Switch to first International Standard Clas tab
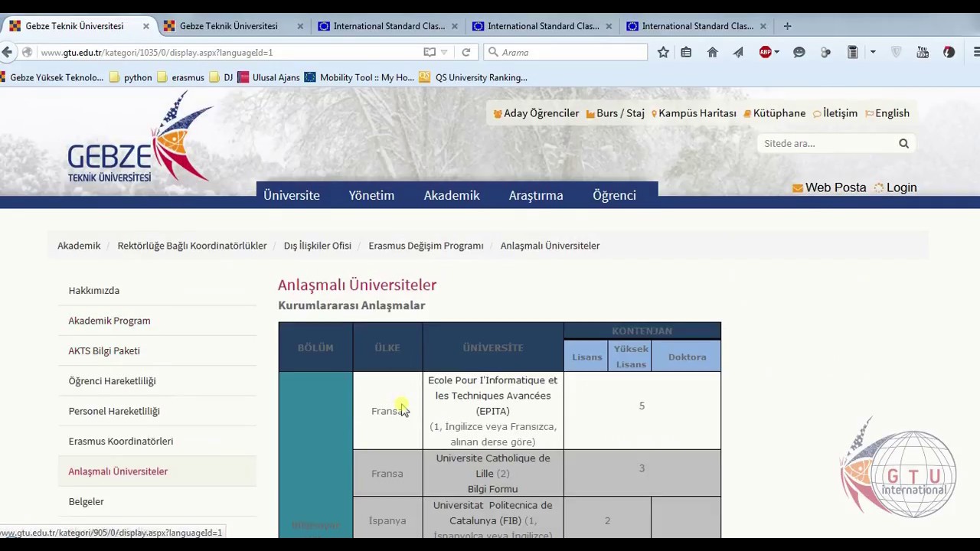Image resolution: width=980 pixels, height=551 pixels. tap(388, 26)
